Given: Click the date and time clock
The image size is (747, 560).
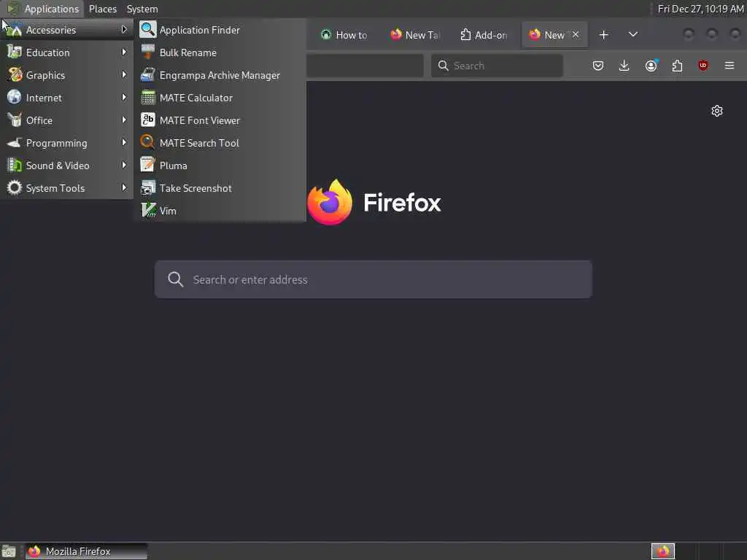Looking at the screenshot, I should coord(700,9).
